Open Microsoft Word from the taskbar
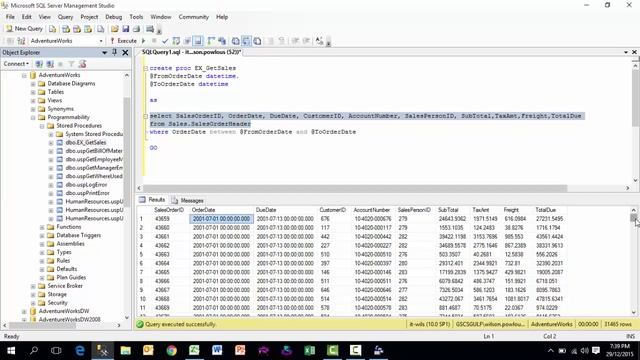This screenshot has height=360, width=640. (x=217, y=350)
